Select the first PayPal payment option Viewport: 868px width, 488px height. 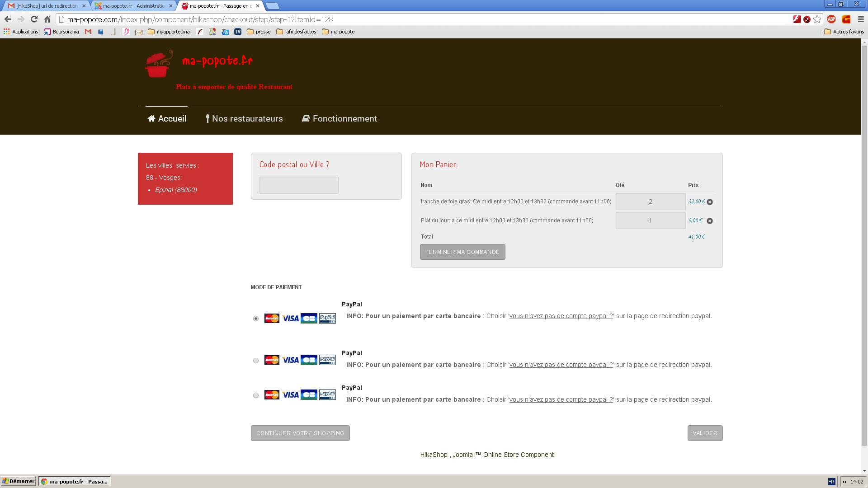click(x=256, y=319)
